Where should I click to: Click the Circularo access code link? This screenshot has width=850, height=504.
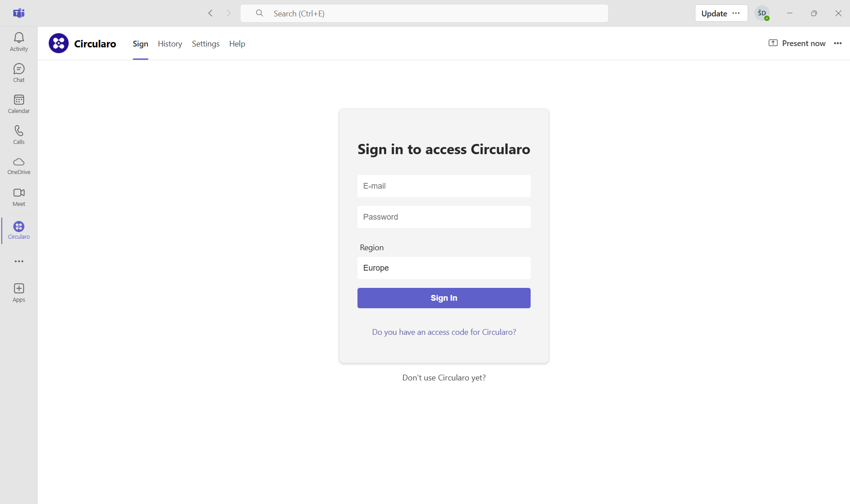(x=444, y=332)
